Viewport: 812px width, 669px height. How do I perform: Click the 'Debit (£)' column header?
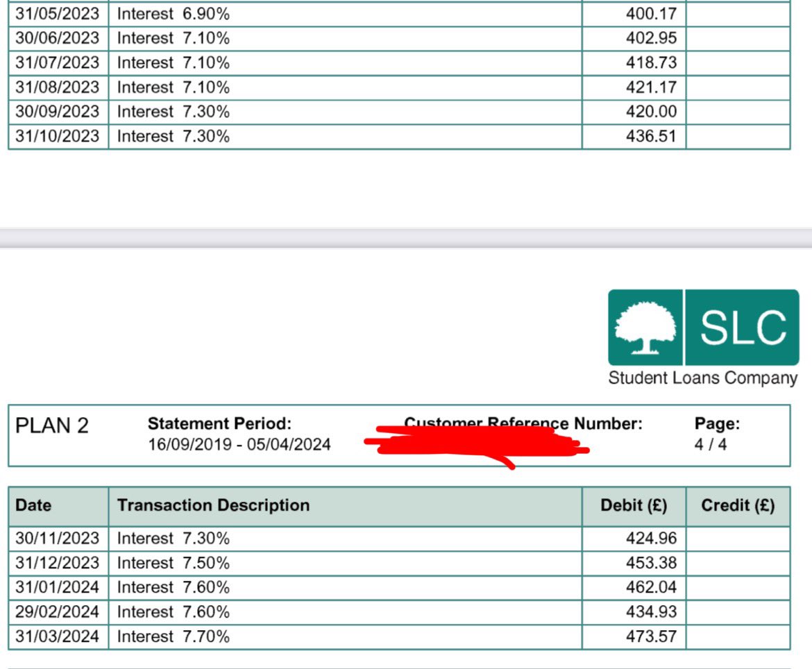click(634, 505)
